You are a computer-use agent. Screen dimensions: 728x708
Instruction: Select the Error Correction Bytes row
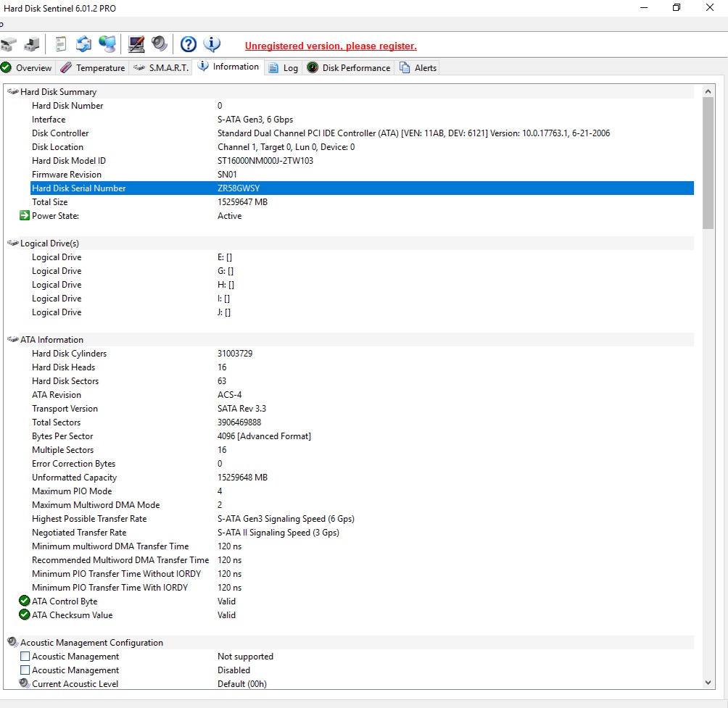pyautogui.click(x=362, y=464)
